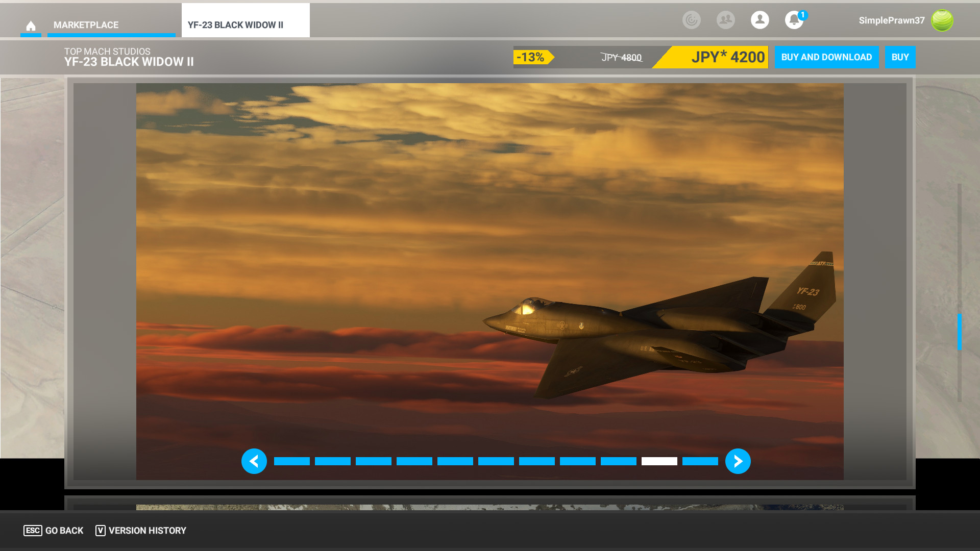This screenshot has height=551, width=980.
Task: Show next screenshot with right arrow
Action: pyautogui.click(x=738, y=461)
